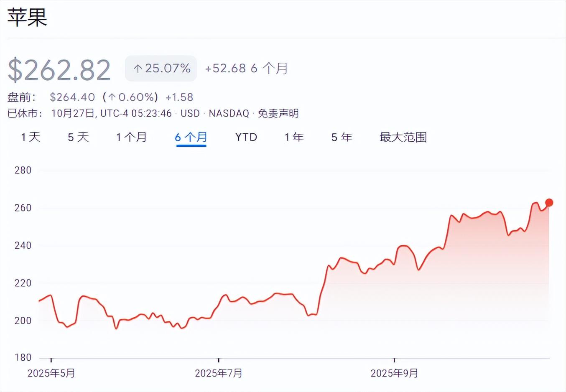The height and width of the screenshot is (392, 566).
Task: Click the 280 y-axis label
Action: 23,170
